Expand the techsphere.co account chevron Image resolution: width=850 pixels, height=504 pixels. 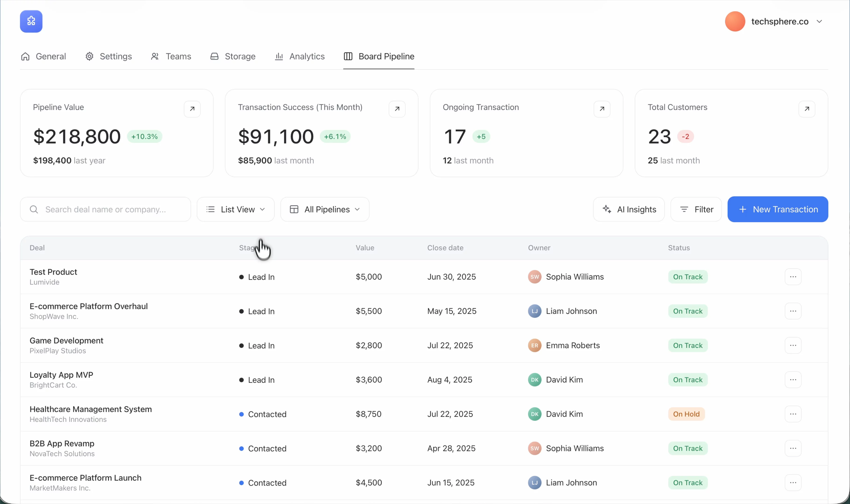(819, 21)
